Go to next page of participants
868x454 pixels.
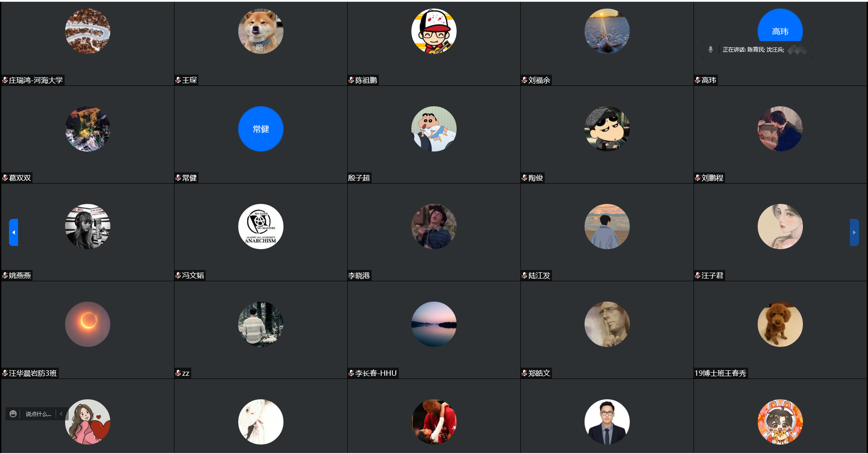(x=854, y=232)
